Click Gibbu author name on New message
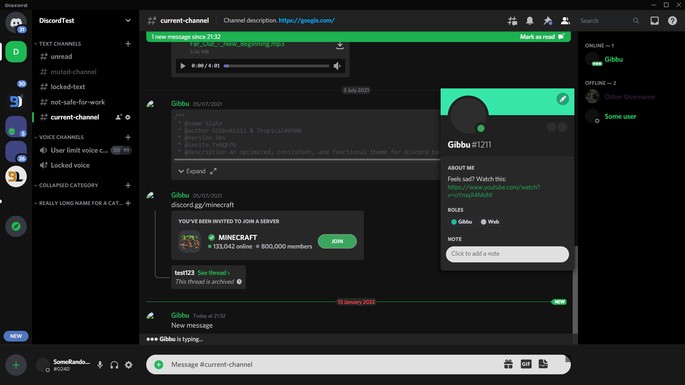Screen dimensions: 685x385 coord(180,315)
